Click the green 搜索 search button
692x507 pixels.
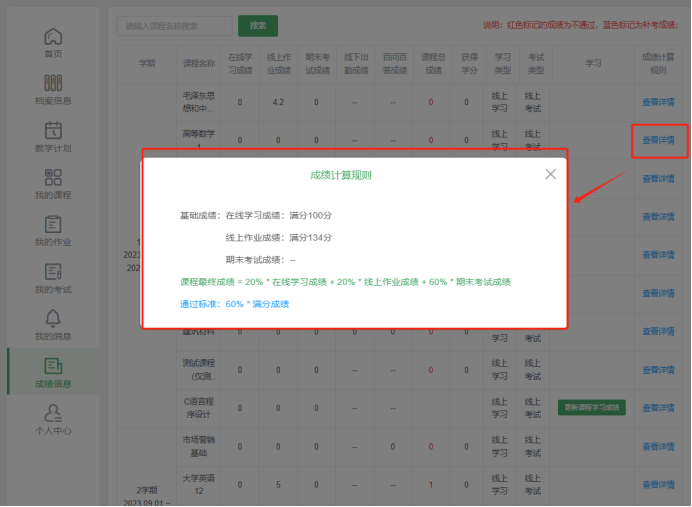(258, 26)
